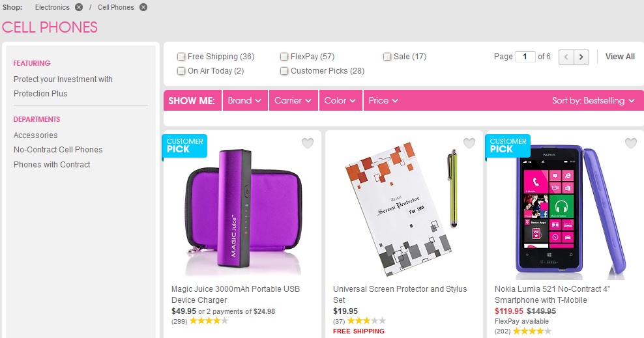
Task: Remove the Electronics breadcrumb filter
Action: (79, 7)
